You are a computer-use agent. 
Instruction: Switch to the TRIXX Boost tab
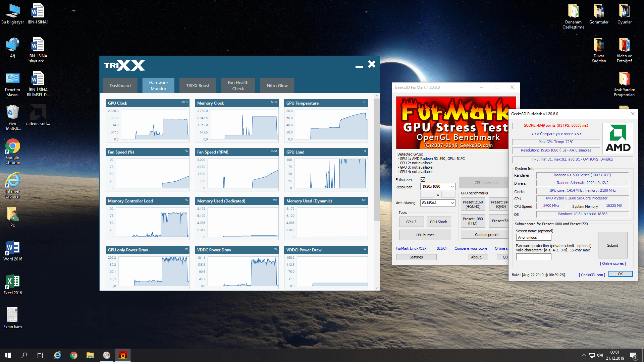point(198,85)
